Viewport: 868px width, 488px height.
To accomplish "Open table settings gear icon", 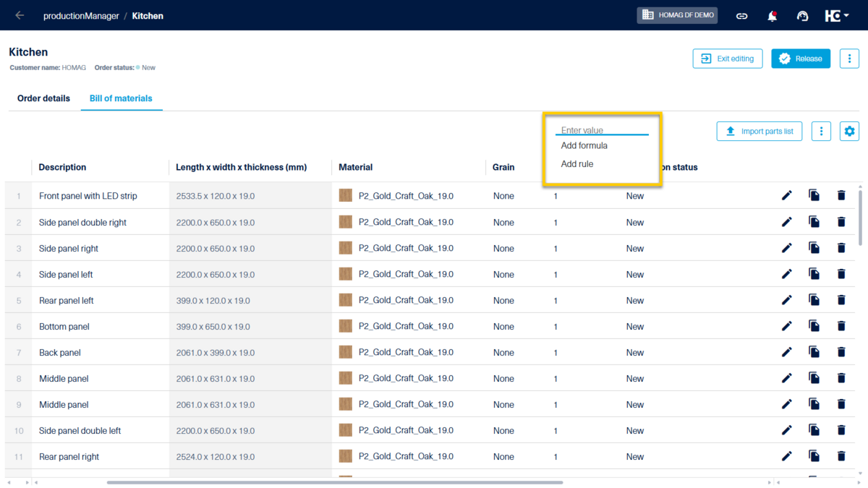I will tap(849, 131).
